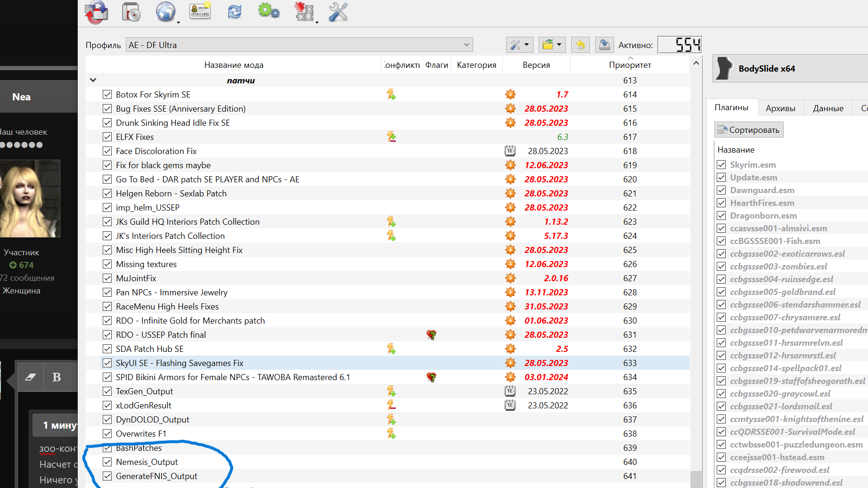
Task: Switch to the Архивы tab
Action: (780, 108)
